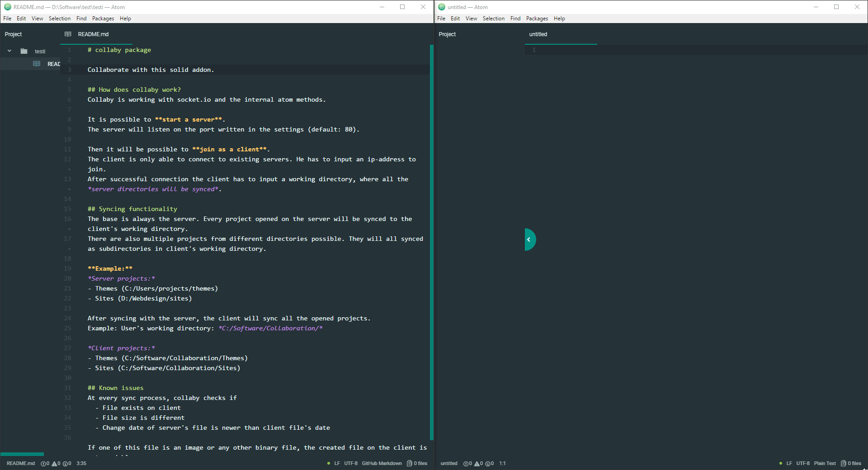Click green status dot in left status bar
Image resolution: width=868 pixels, height=470 pixels.
click(x=329, y=463)
